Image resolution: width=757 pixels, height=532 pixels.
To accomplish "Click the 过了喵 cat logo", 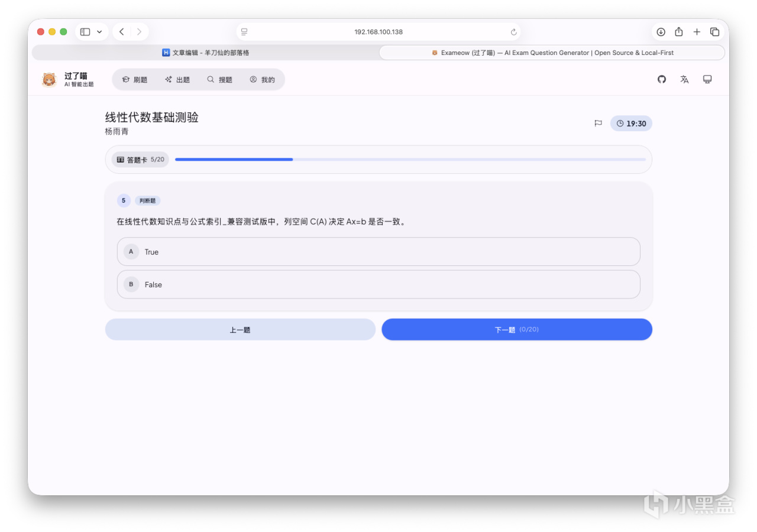I will point(49,80).
